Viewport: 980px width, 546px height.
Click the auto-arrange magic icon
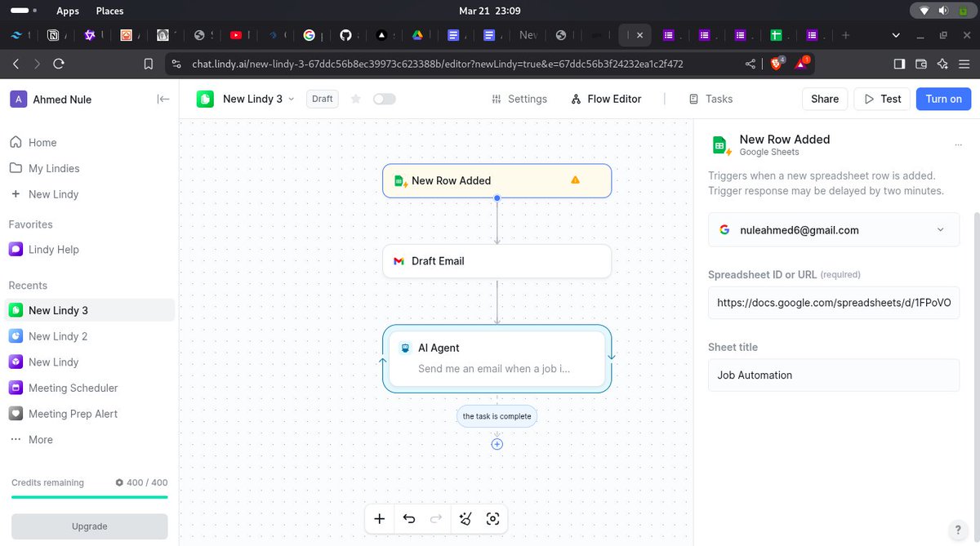pyautogui.click(x=465, y=519)
